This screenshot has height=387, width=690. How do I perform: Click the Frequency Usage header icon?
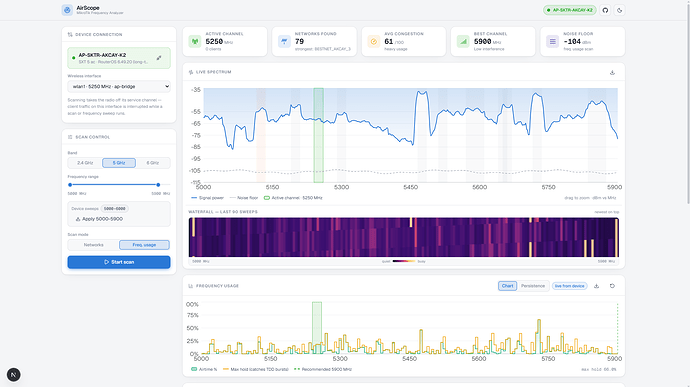(191, 286)
